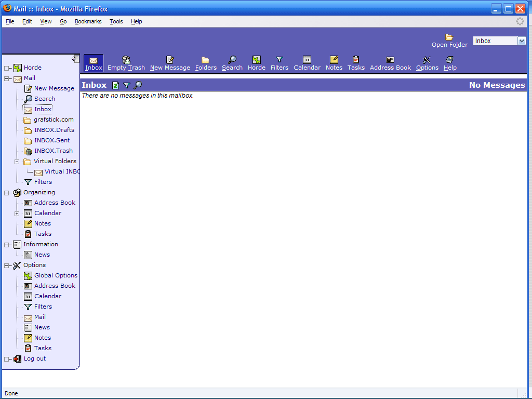This screenshot has width=532, height=399.
Task: Click Log out in the sidebar
Action: coord(34,358)
